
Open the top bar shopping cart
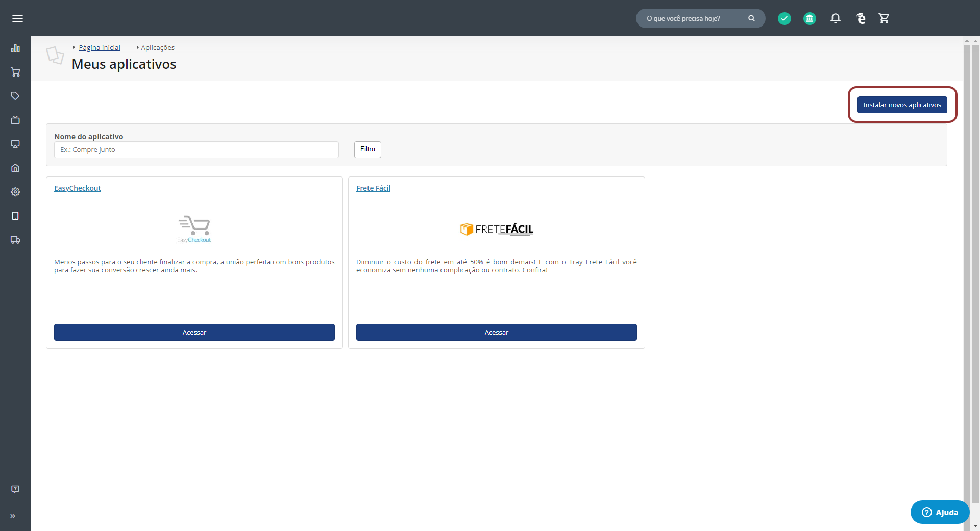(x=884, y=18)
